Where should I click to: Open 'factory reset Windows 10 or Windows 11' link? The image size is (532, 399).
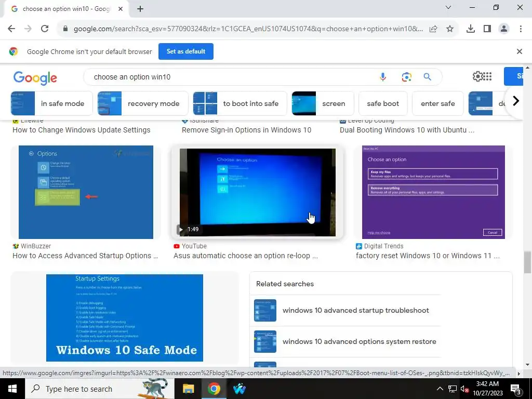tap(428, 256)
